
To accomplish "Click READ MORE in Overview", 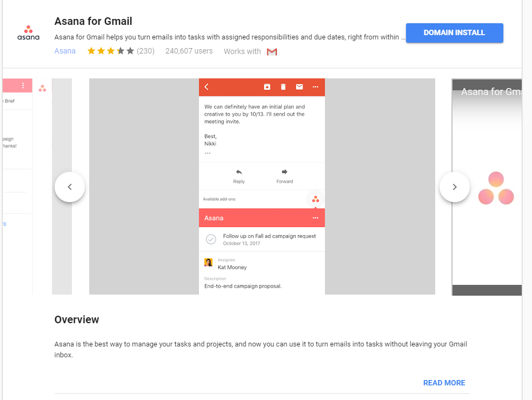I will coord(444,383).
